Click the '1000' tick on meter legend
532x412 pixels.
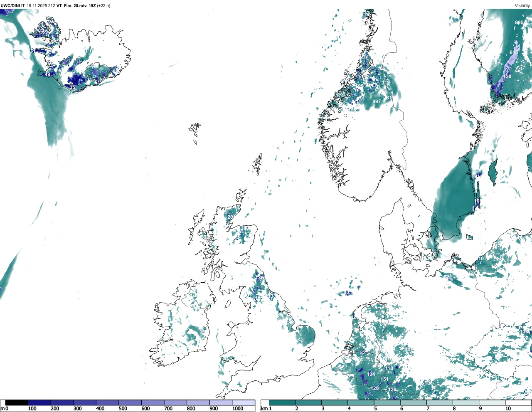pos(237,409)
